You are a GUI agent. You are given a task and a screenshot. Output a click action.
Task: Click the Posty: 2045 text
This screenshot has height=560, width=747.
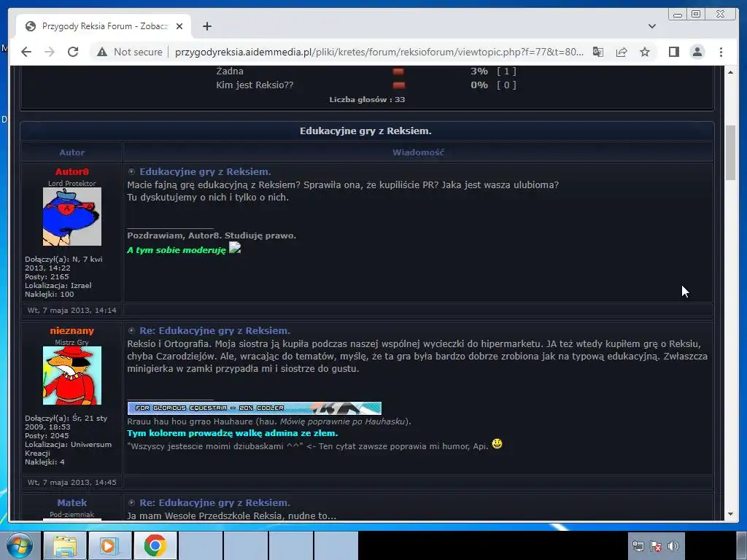pyautogui.click(x=47, y=436)
